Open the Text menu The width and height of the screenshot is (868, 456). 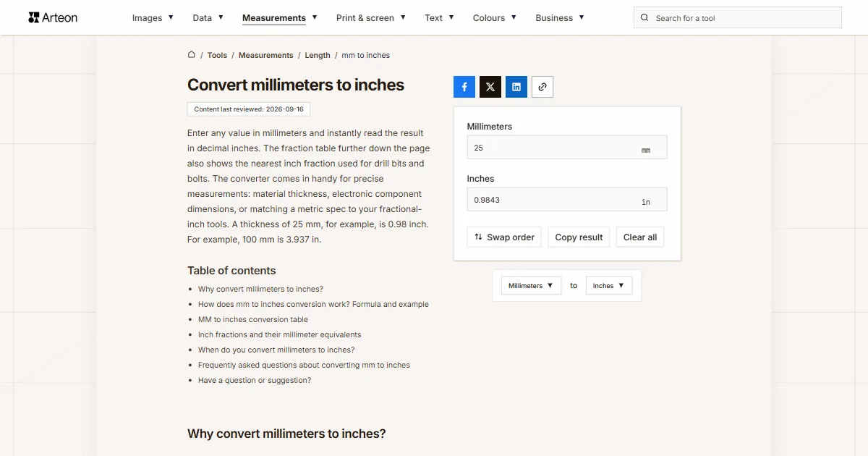[439, 17]
